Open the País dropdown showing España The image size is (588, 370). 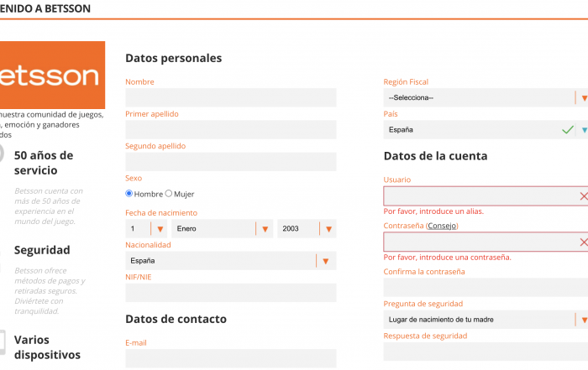[x=486, y=130]
